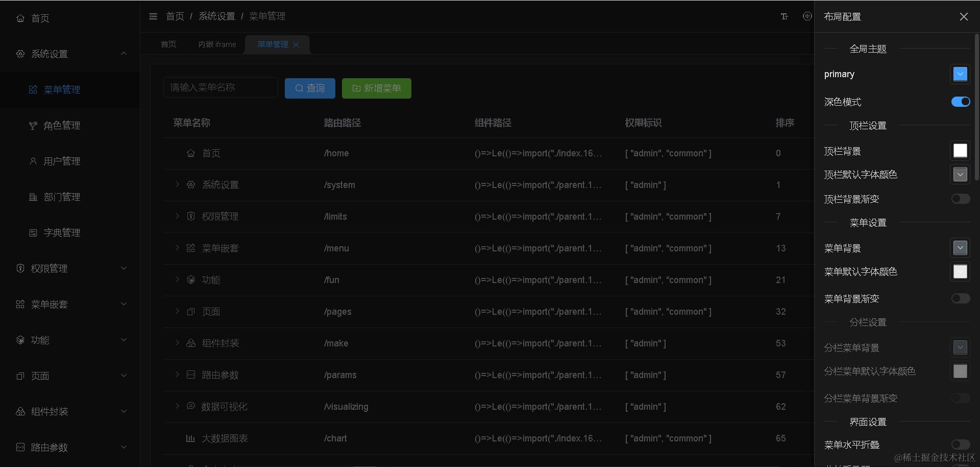Click the gear icon in 系统设置 table row
Image resolution: width=980 pixels, height=467 pixels.
pos(191,185)
